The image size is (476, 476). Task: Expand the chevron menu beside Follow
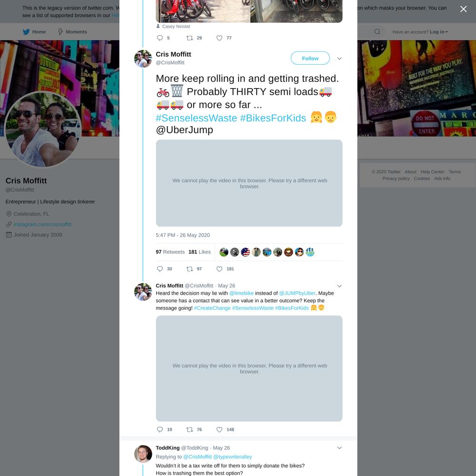339,58
